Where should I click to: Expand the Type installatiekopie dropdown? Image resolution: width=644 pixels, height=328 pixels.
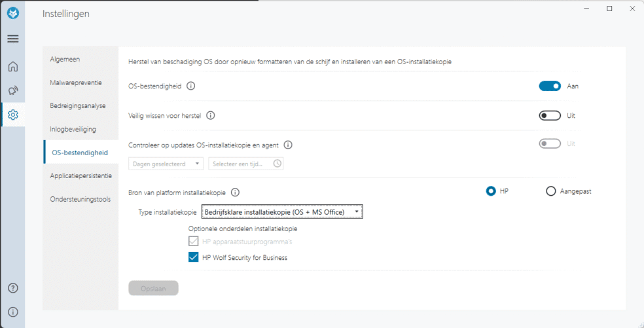282,211
